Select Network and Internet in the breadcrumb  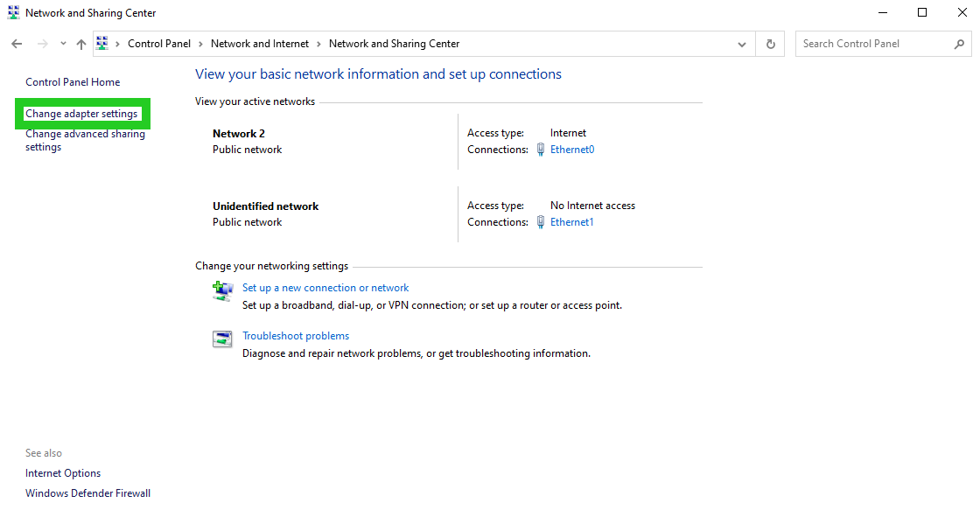coord(260,43)
